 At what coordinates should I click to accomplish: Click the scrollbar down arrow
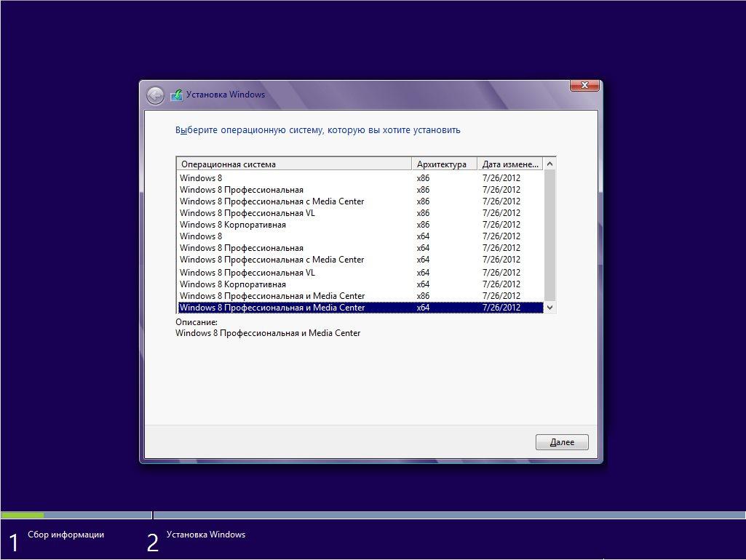pos(549,307)
